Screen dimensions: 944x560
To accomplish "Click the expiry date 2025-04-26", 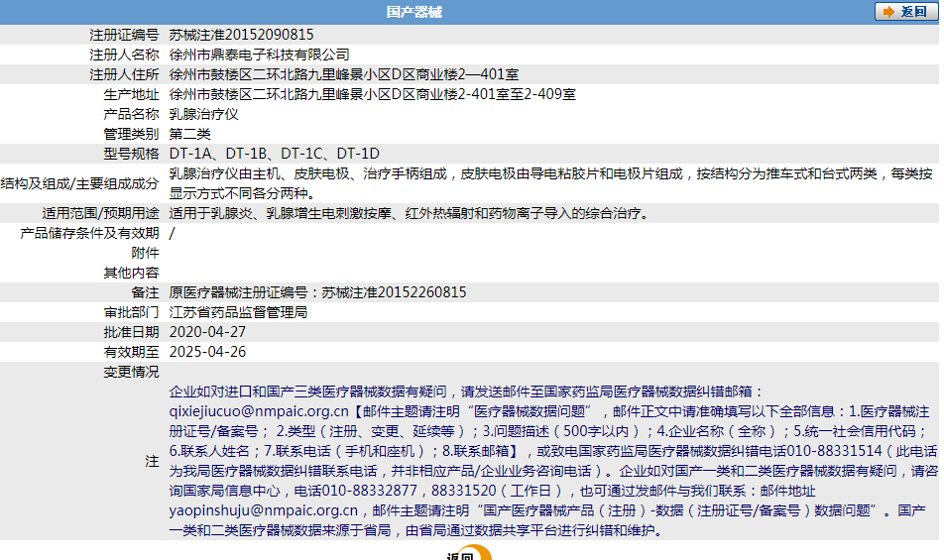I will click(x=207, y=352).
